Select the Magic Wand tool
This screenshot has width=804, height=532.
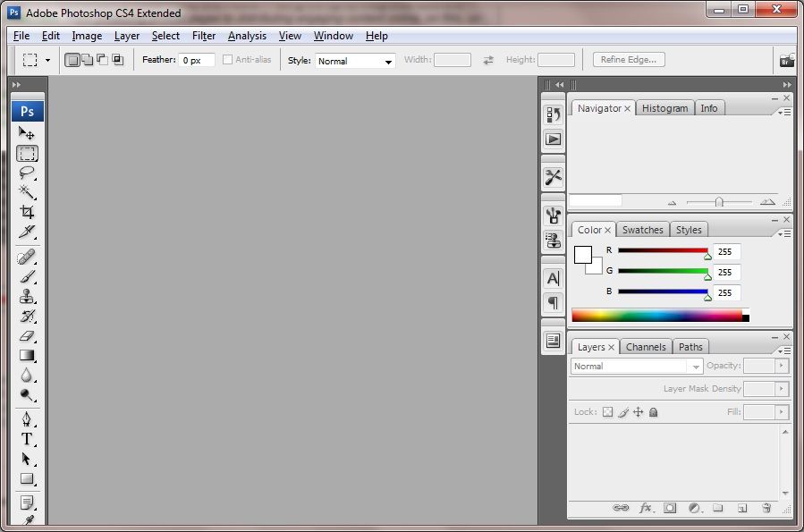(27, 192)
